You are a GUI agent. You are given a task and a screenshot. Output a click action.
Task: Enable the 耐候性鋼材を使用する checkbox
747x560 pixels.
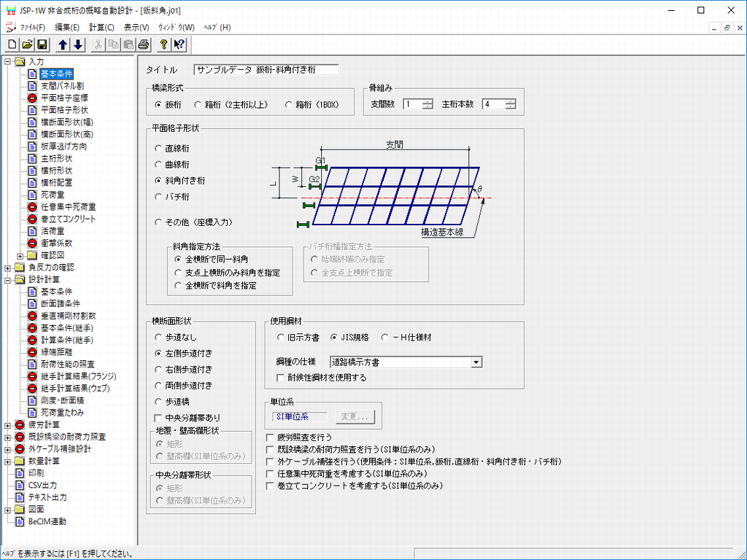pyautogui.click(x=281, y=378)
